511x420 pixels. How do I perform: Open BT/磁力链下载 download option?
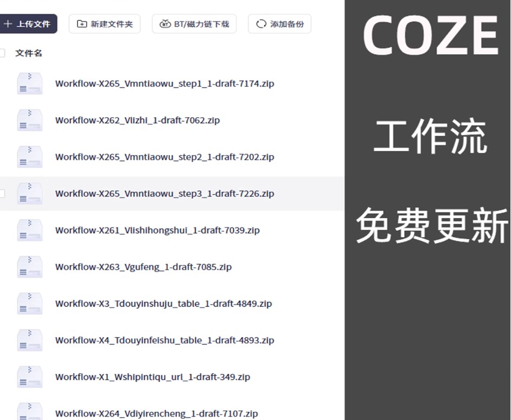tap(194, 24)
